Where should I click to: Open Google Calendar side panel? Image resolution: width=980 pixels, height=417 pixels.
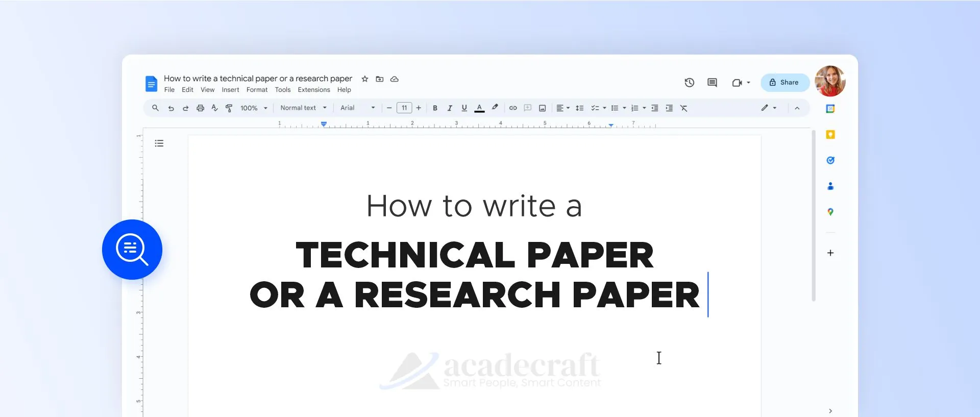(x=830, y=109)
